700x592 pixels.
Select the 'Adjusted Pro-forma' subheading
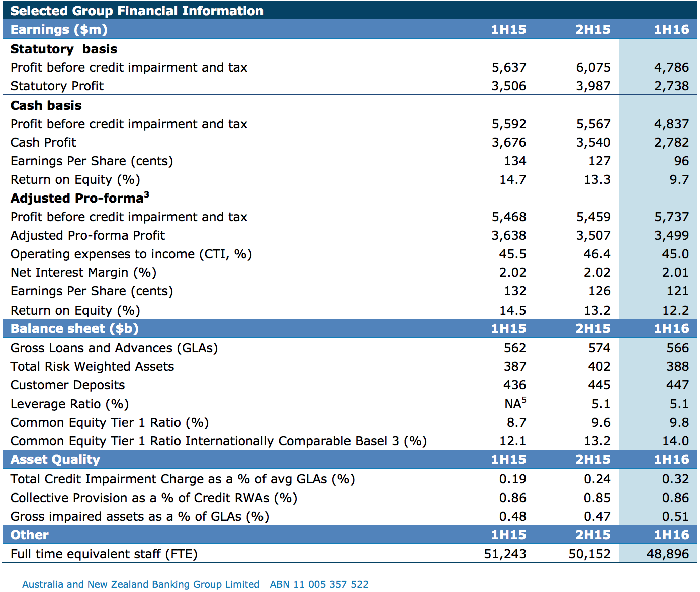[79, 198]
